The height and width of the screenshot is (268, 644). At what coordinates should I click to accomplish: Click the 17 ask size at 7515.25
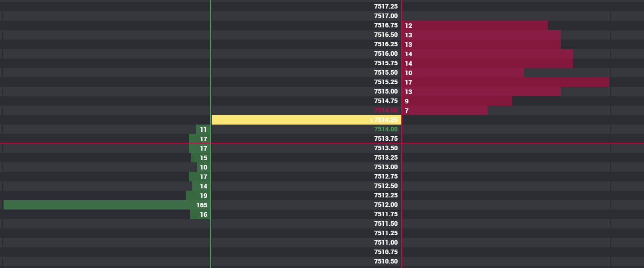(x=409, y=82)
